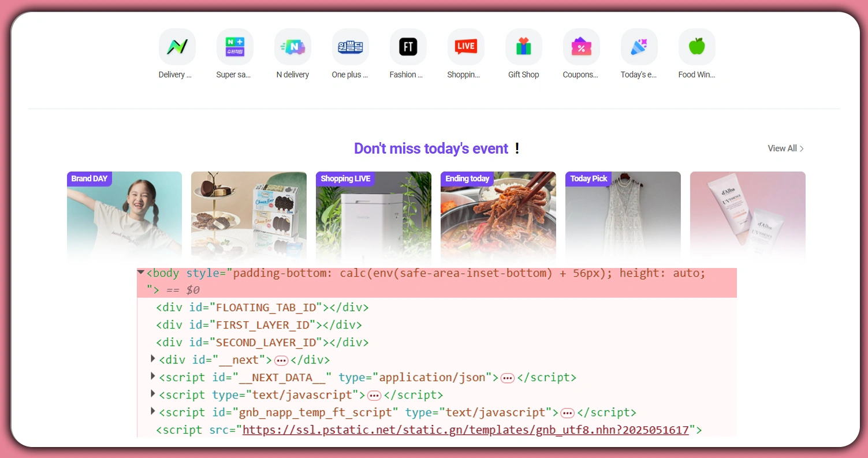Open the N delivery truck icon
This screenshot has height=458, width=868.
click(292, 46)
